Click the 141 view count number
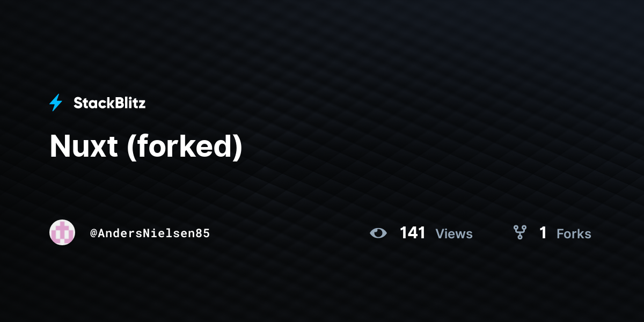 pyautogui.click(x=413, y=233)
